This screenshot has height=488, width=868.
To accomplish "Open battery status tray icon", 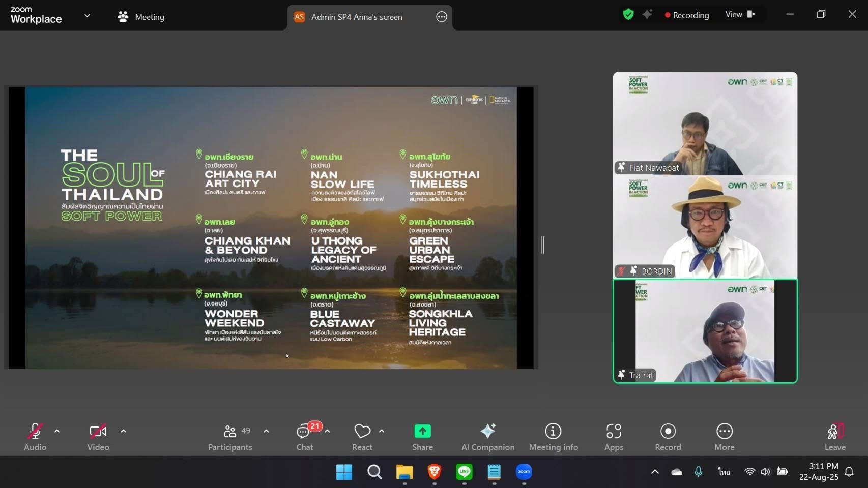I will click(x=783, y=472).
